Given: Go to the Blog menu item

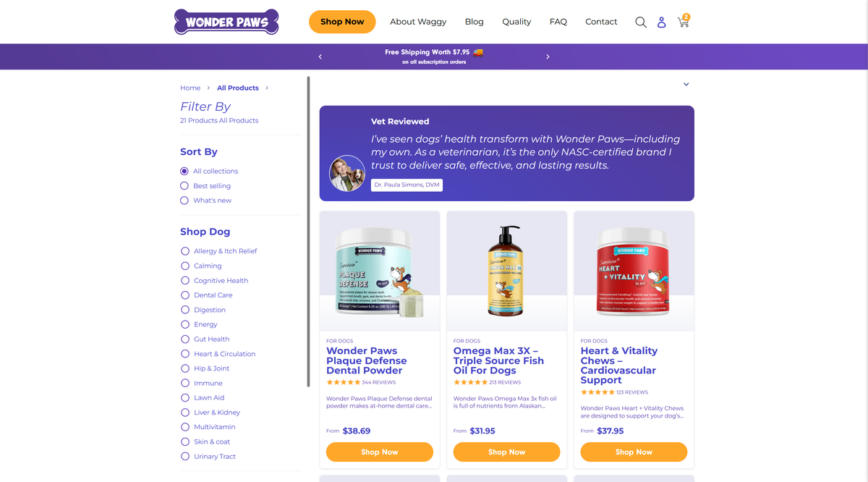Looking at the screenshot, I should tap(475, 22).
